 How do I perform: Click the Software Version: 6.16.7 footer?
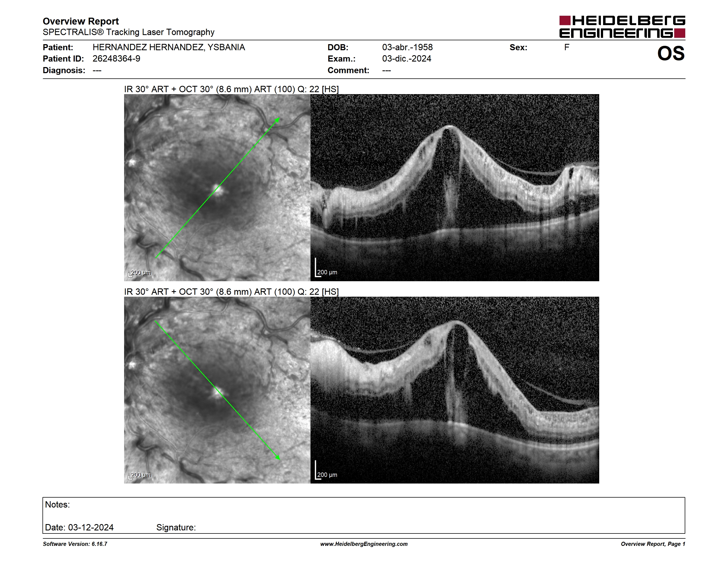[x=75, y=544]
